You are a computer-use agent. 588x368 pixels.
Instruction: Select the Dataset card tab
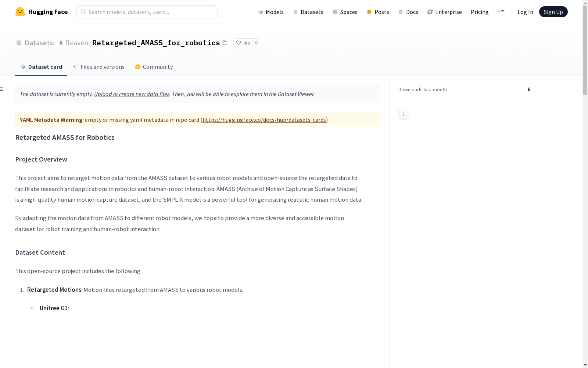tap(41, 67)
